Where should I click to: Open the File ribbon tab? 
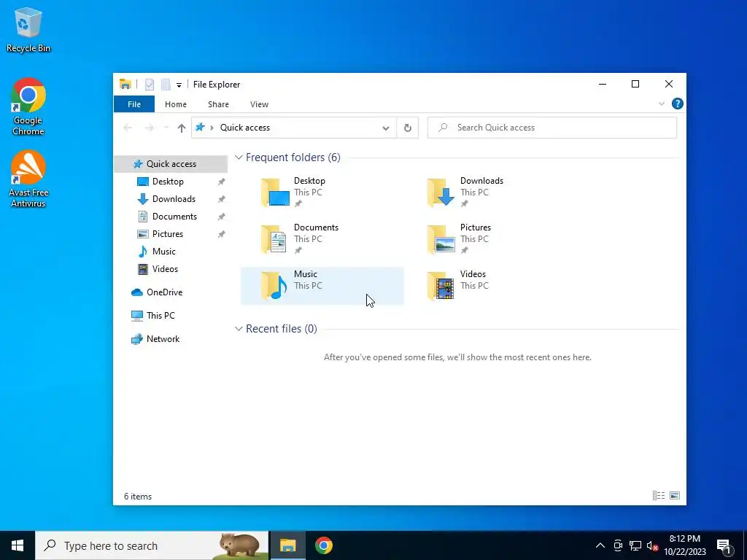pos(134,104)
